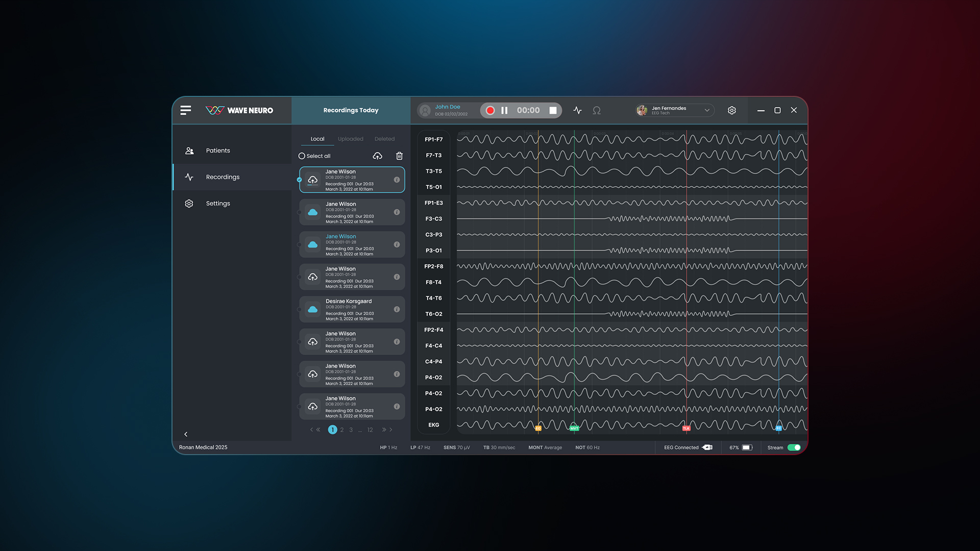Image resolution: width=980 pixels, height=551 pixels.
Task: Switch to the Deleted tab
Action: pyautogui.click(x=384, y=139)
